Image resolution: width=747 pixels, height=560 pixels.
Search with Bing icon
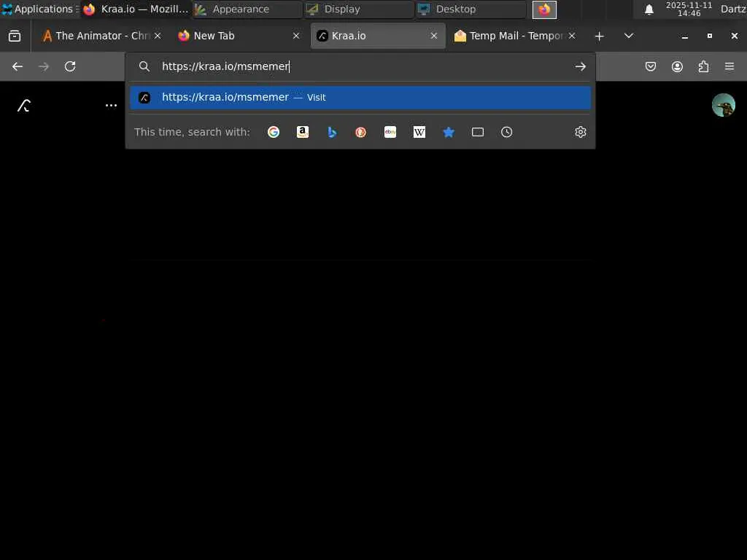332,132
